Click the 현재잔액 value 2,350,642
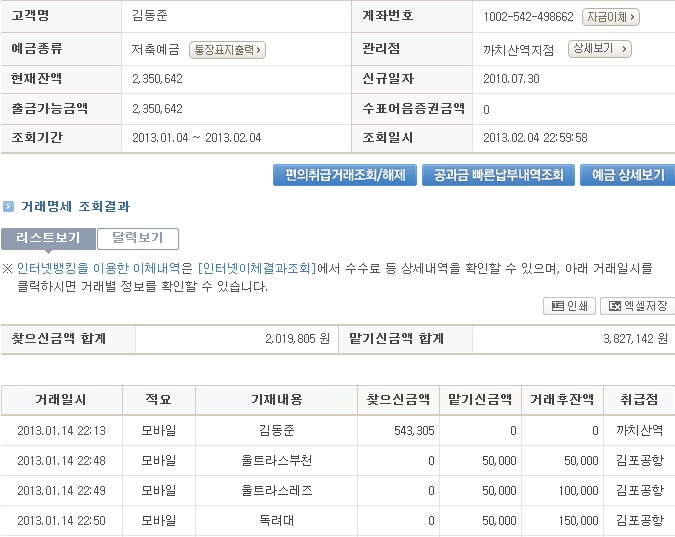Screen dimensions: 675x537 pos(157,79)
